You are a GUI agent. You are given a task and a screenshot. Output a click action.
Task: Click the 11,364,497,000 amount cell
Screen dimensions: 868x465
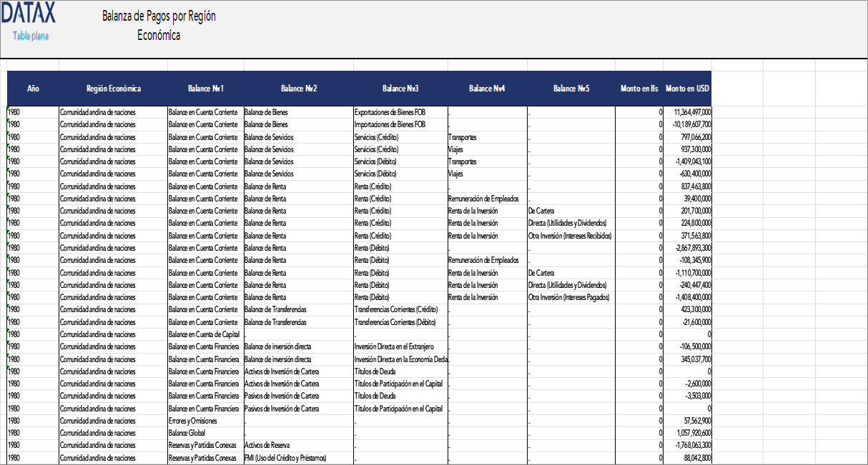pos(691,112)
